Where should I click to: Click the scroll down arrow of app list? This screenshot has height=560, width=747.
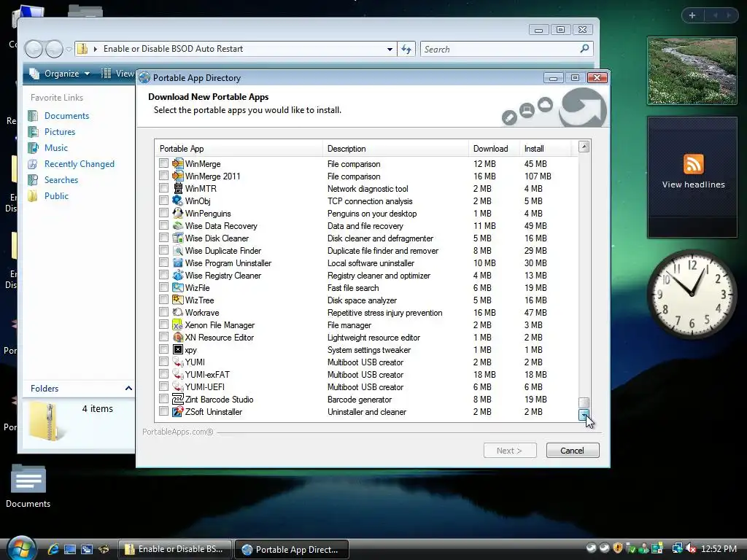584,415
